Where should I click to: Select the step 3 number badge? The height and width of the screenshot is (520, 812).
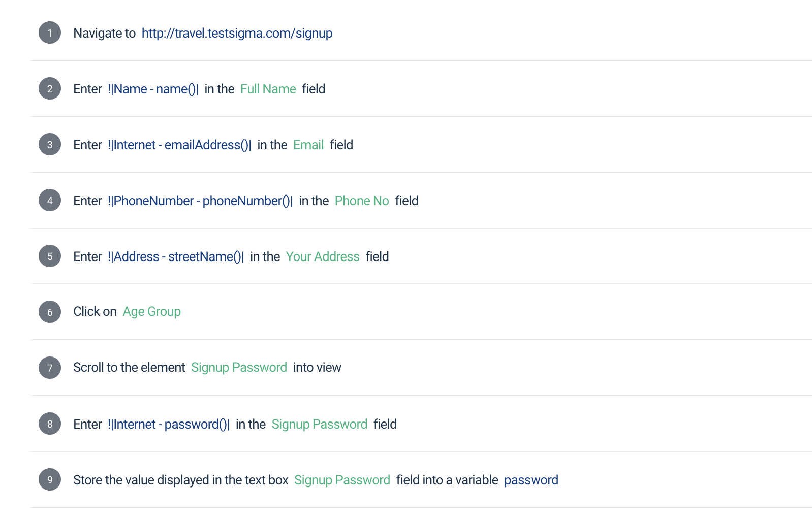(50, 144)
